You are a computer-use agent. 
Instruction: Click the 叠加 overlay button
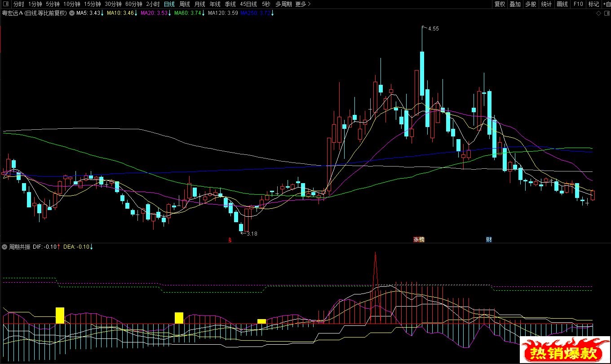click(x=515, y=4)
